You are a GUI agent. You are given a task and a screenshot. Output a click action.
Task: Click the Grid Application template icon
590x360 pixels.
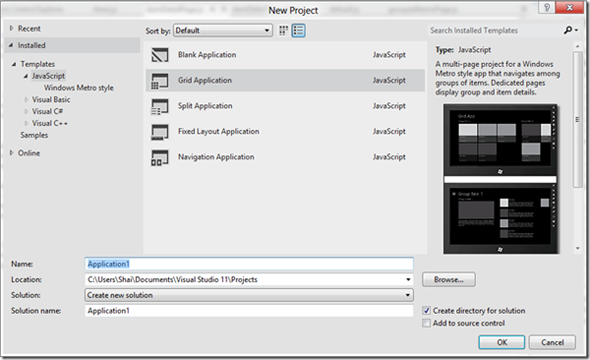pos(160,81)
